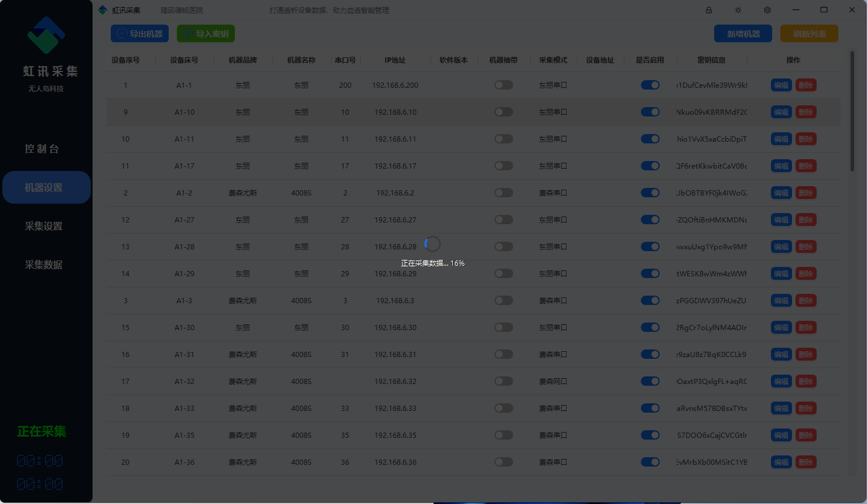
Task: Click IP cell 192.168.6.35
Action: [395, 435]
